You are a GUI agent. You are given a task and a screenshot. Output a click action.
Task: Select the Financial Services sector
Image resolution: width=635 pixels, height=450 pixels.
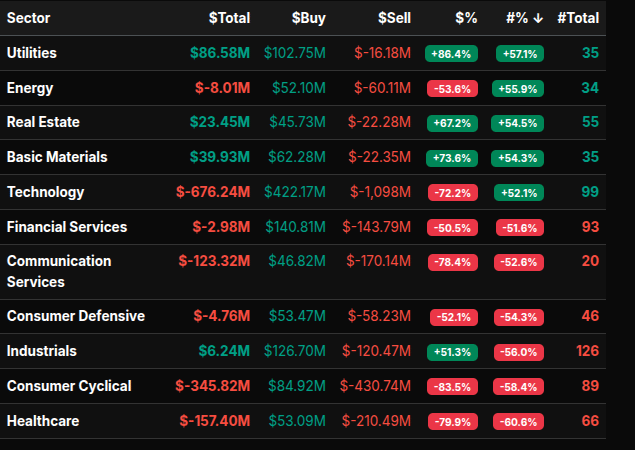tap(67, 227)
